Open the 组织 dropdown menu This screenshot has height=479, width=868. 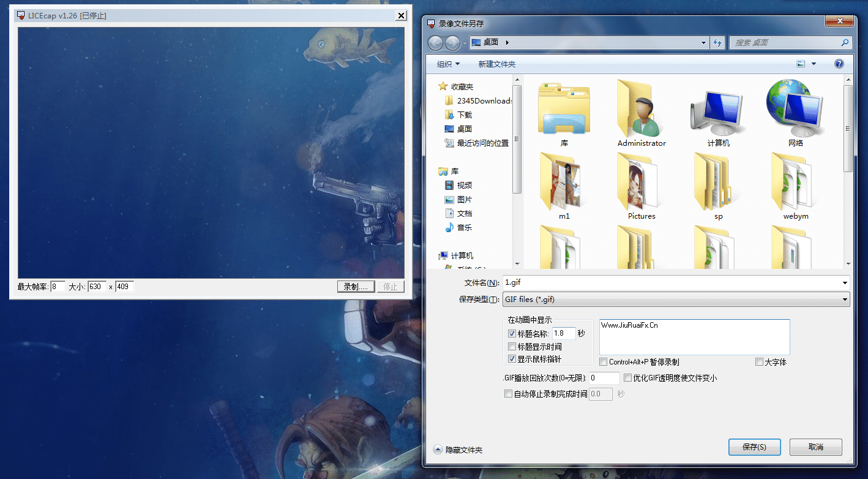[449, 64]
